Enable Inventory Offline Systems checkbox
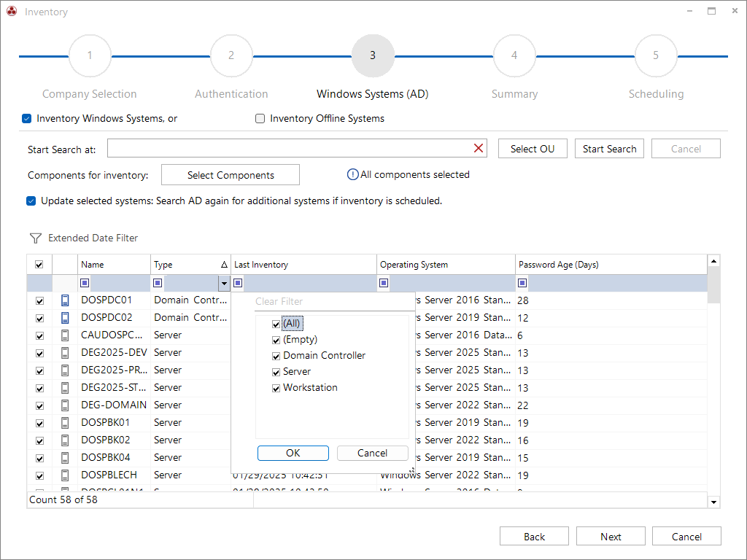This screenshot has width=747, height=560. [260, 118]
